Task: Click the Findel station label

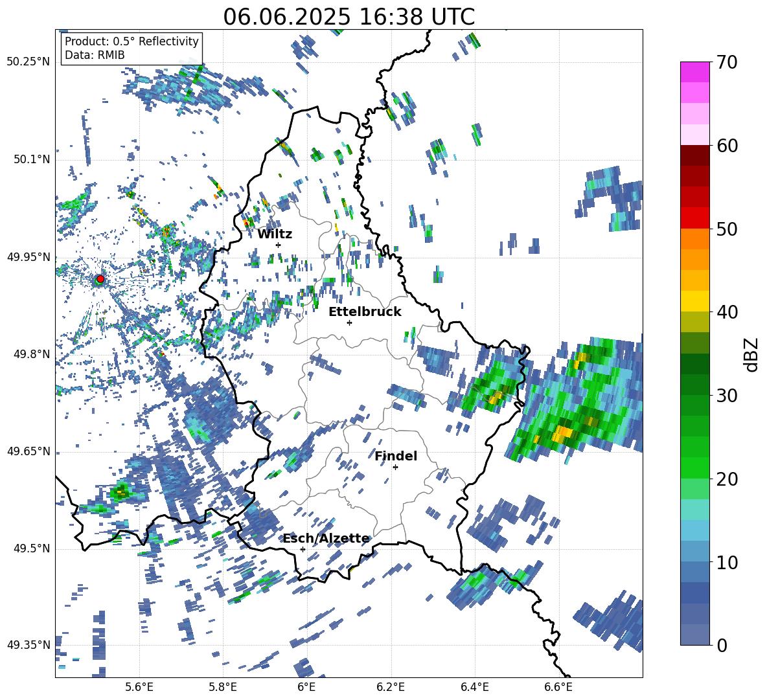Action: click(396, 456)
